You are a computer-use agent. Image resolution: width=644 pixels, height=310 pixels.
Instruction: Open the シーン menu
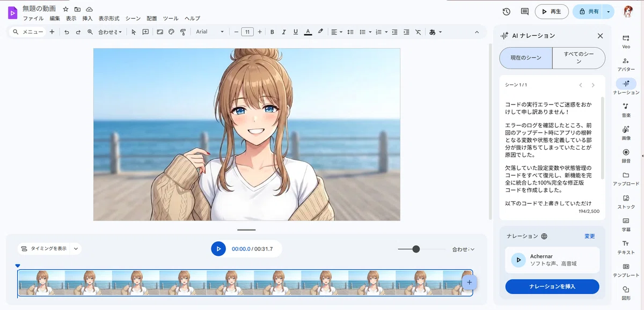pos(133,18)
